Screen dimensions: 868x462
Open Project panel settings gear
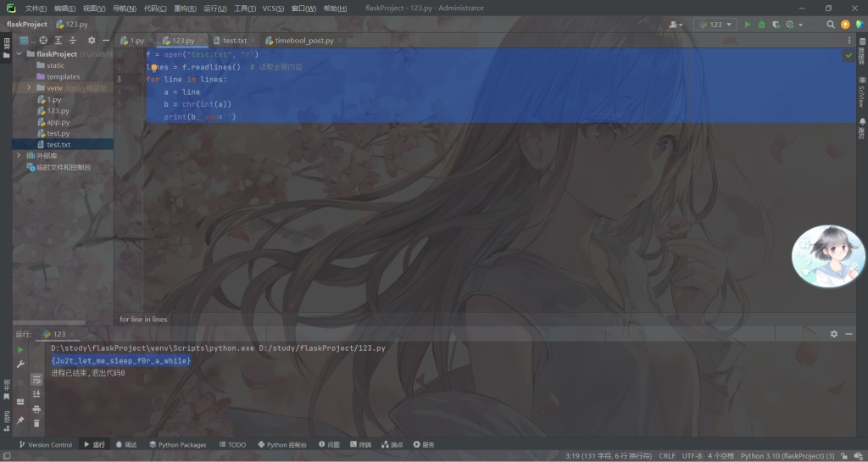point(92,40)
